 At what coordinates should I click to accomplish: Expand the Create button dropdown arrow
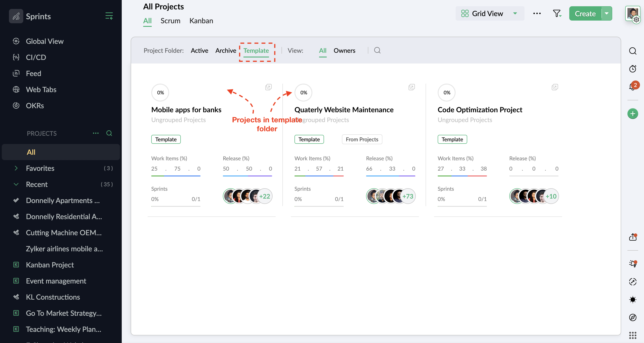point(607,13)
